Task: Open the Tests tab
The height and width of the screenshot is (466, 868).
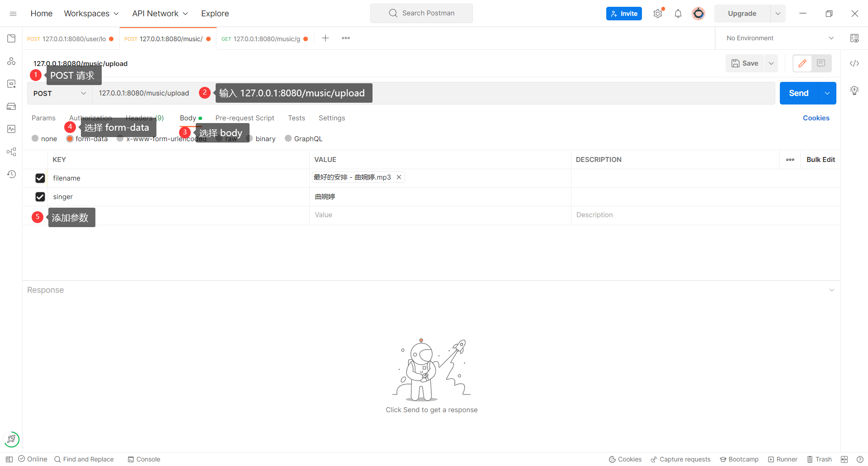Action: (297, 118)
